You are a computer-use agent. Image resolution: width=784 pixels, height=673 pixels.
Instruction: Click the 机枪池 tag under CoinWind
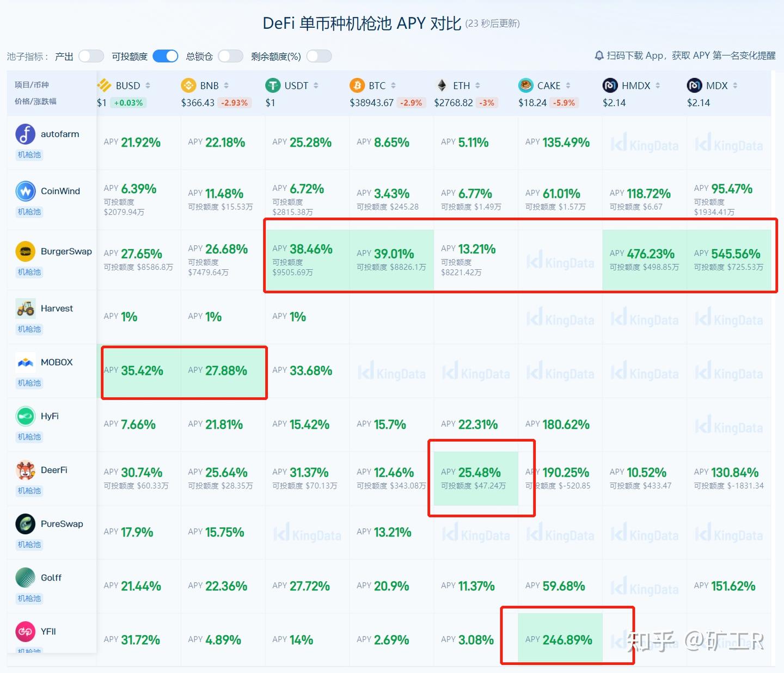pos(29,212)
